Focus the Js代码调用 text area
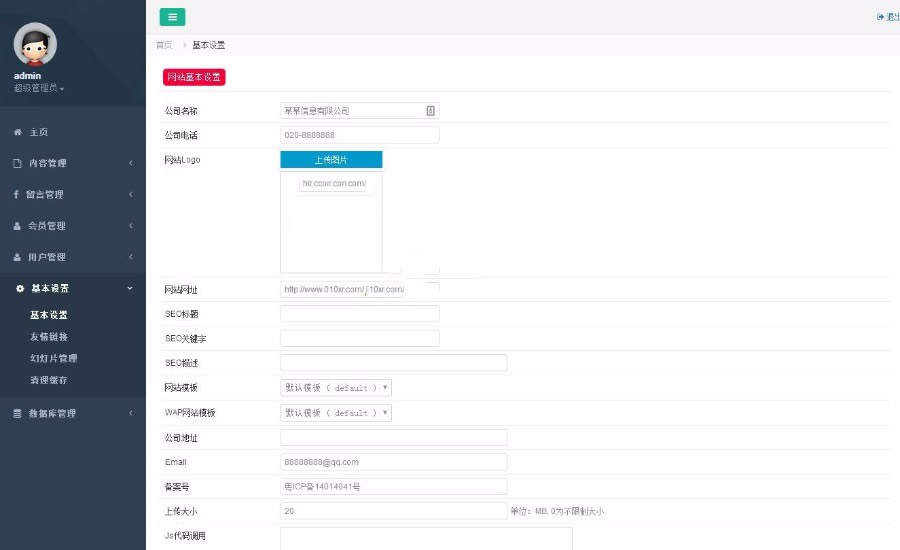This screenshot has width=900, height=550. (x=426, y=539)
